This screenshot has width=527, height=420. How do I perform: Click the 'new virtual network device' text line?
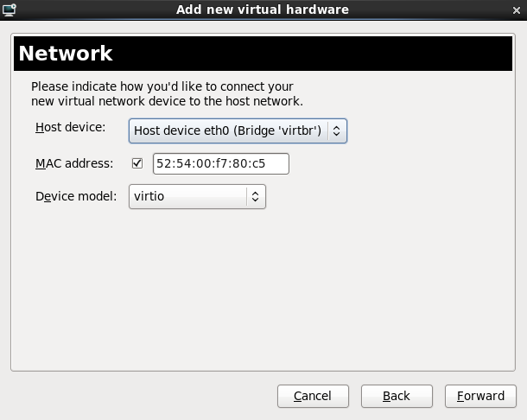pyautogui.click(x=166, y=101)
